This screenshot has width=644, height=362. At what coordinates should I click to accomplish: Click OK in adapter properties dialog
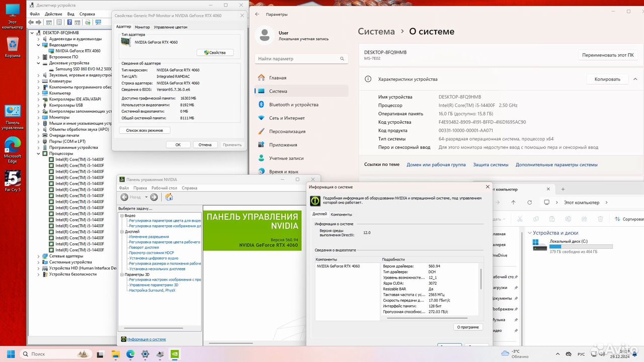point(178,145)
